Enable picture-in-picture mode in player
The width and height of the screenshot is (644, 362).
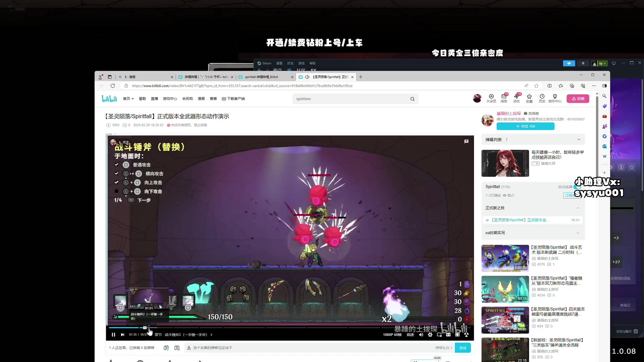439,335
